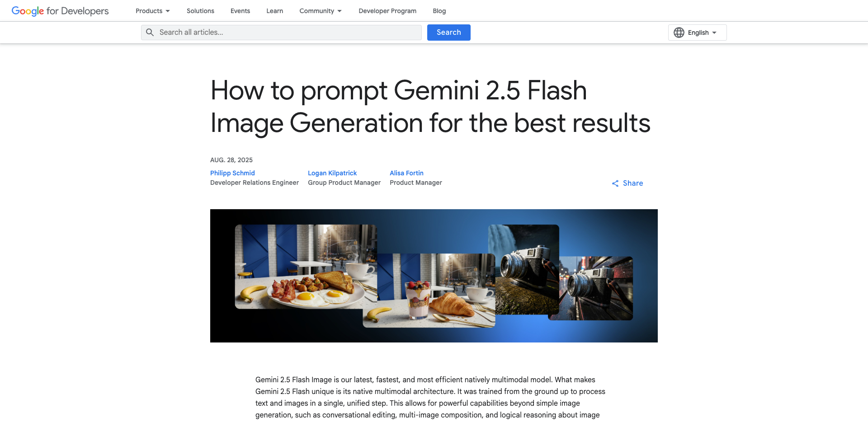Open Philipp Schmid's author profile

click(x=232, y=173)
